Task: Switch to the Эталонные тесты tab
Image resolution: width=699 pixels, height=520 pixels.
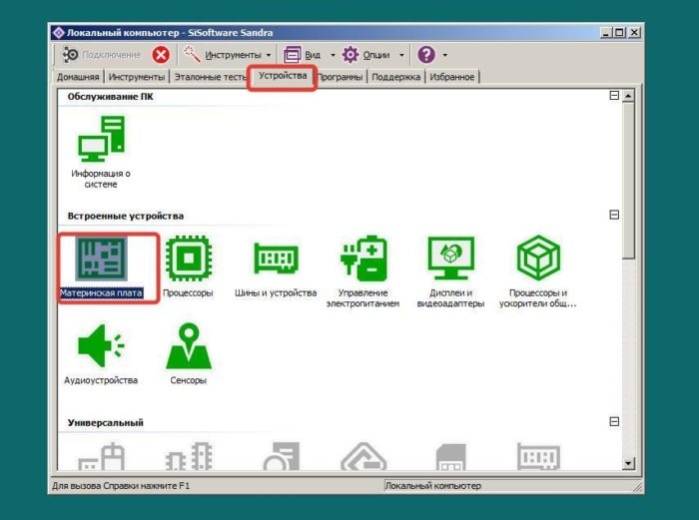Action: coord(210,77)
